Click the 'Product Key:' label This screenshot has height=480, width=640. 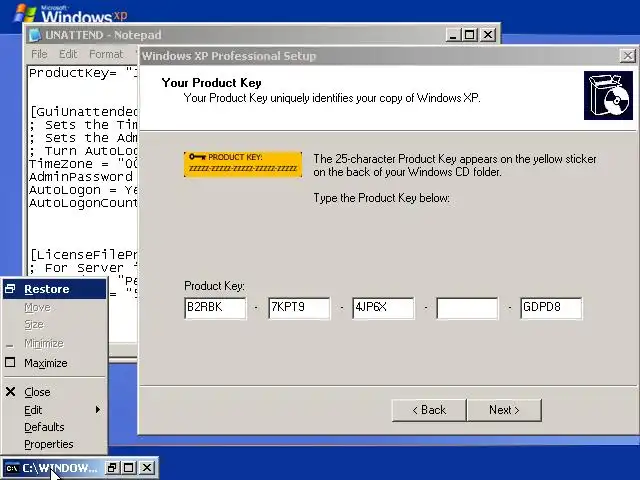click(x=214, y=285)
